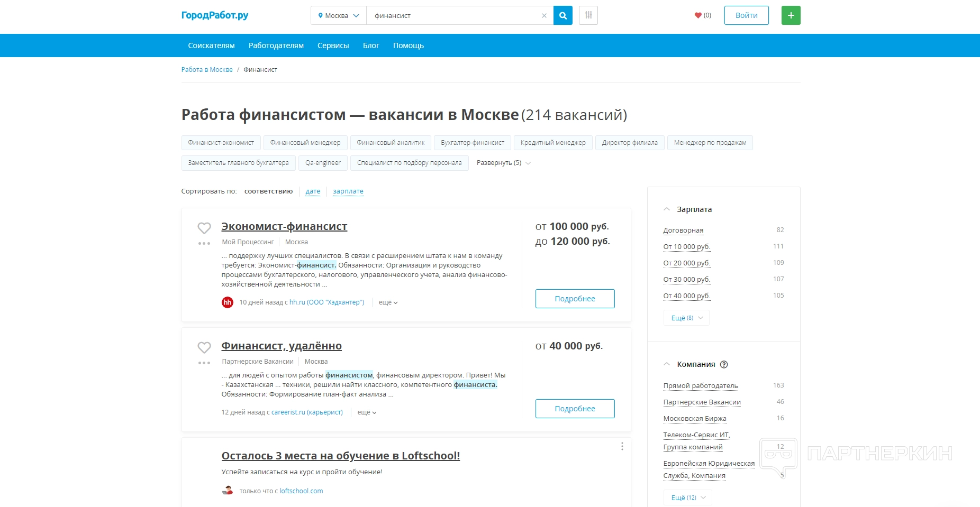Open favorites heart counter in header
Image resolution: width=980 pixels, height=507 pixels.
[703, 16]
